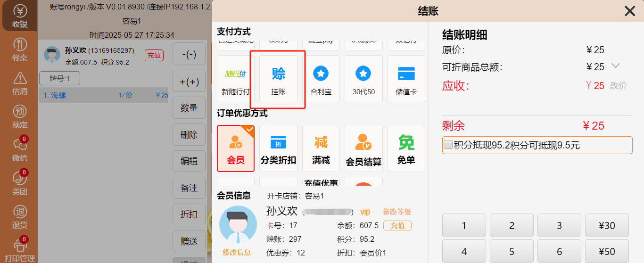Viewport: 644px width, 263px height.
Task: Toggle the selected 会员 discount tile
Action: click(236, 148)
